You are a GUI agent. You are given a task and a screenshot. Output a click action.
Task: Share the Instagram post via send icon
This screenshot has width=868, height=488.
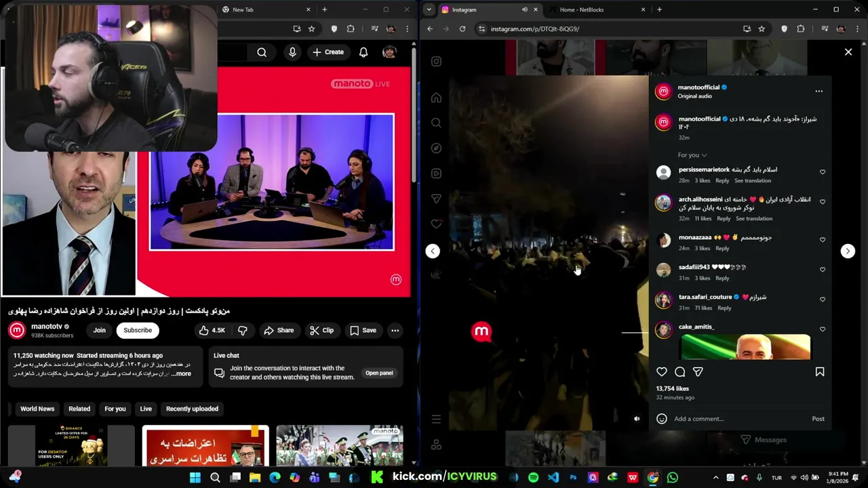pos(698,371)
